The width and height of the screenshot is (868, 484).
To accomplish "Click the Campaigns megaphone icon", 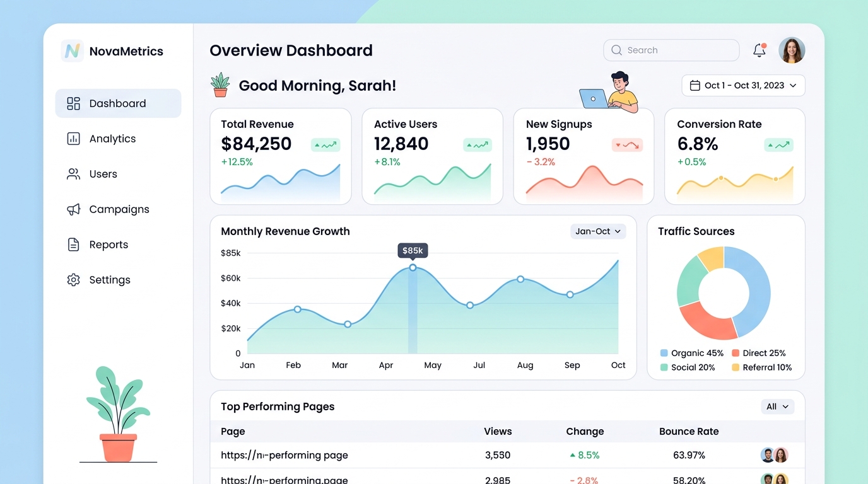I will pos(74,209).
